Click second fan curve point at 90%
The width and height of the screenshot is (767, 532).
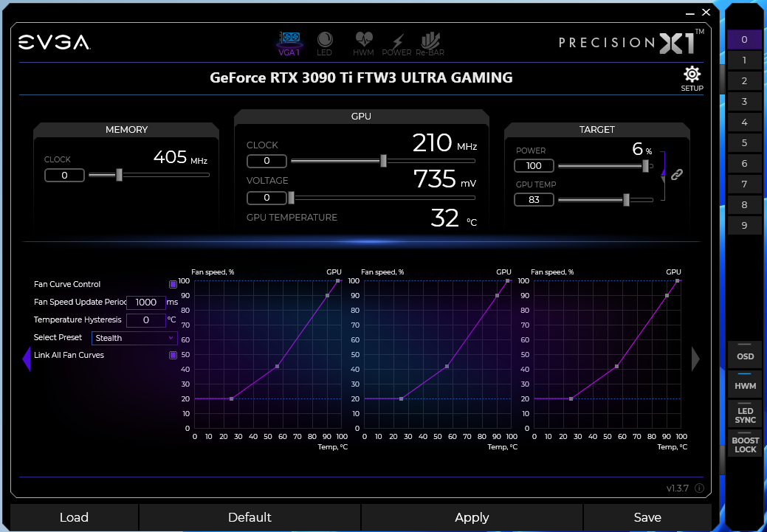coord(497,295)
